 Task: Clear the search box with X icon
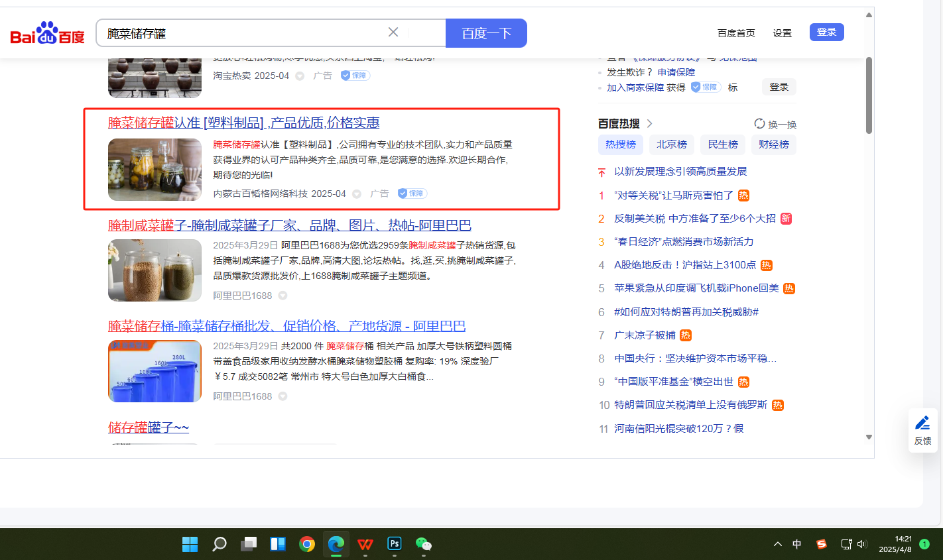(393, 32)
